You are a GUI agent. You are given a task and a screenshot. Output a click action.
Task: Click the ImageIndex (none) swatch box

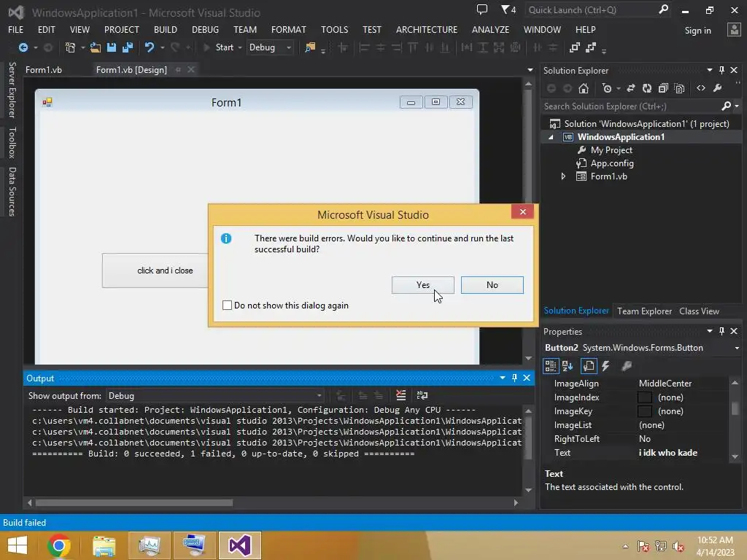click(645, 397)
